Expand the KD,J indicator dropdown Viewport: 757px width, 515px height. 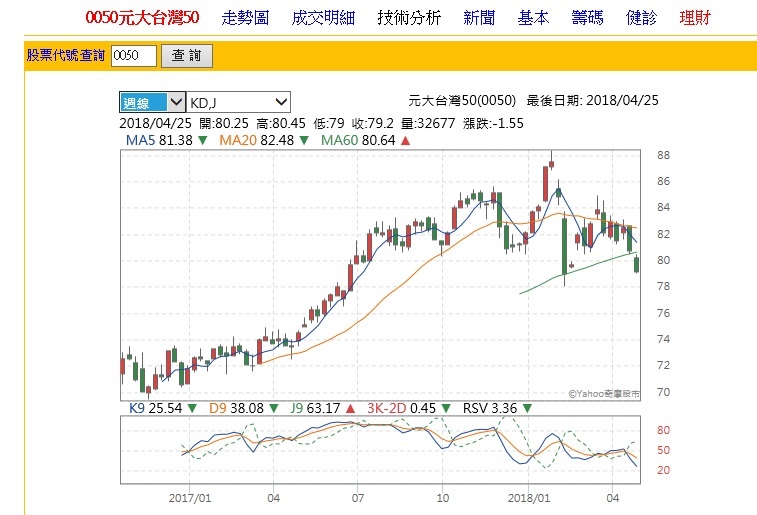coord(238,102)
